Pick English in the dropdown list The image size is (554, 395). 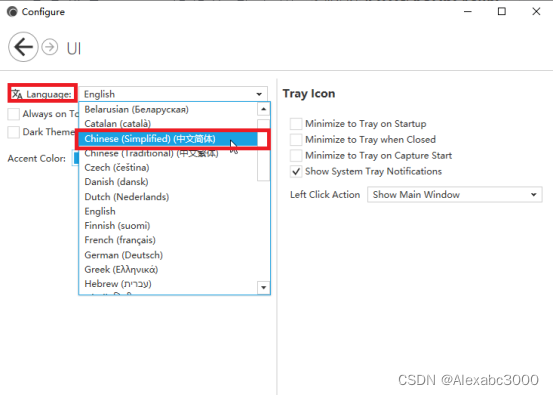(x=168, y=211)
